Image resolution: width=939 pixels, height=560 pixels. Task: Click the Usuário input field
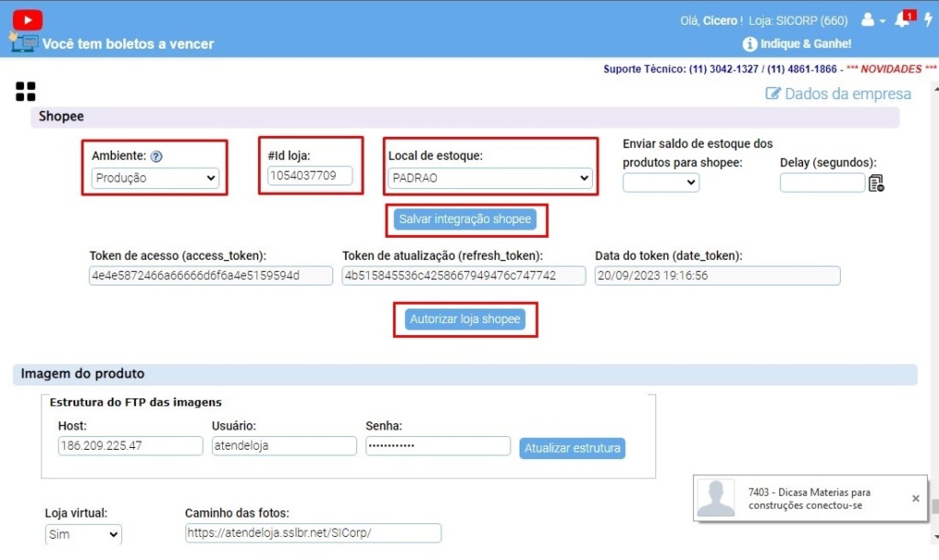tap(285, 445)
